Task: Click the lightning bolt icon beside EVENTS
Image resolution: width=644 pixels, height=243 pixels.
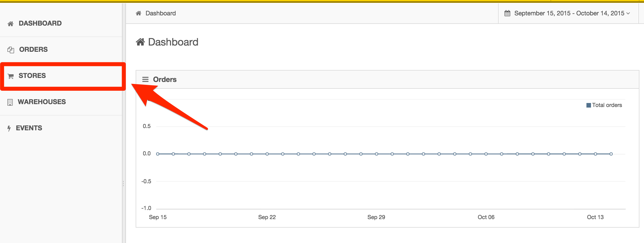Action: click(x=9, y=128)
